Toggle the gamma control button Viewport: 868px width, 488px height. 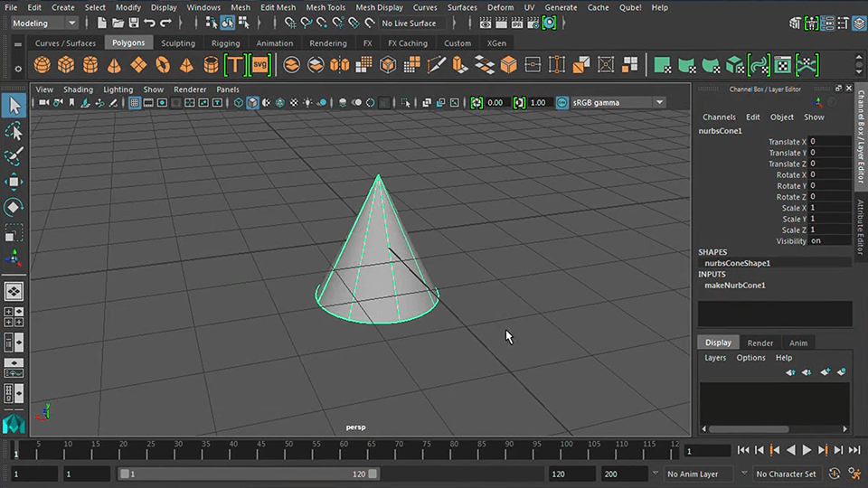pyautogui.click(x=519, y=103)
